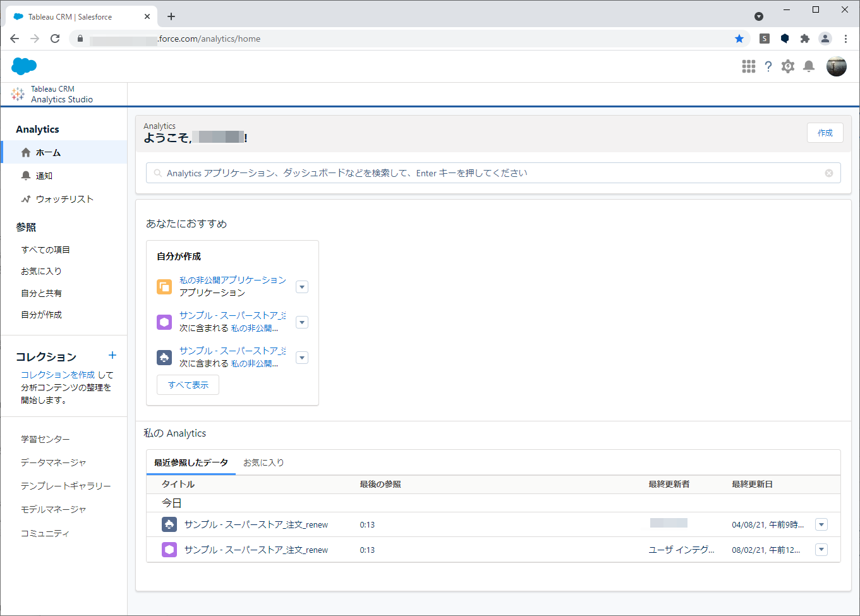Click the orange application icon for 私の非公開アプリケーション
This screenshot has width=860, height=616.
(x=164, y=287)
